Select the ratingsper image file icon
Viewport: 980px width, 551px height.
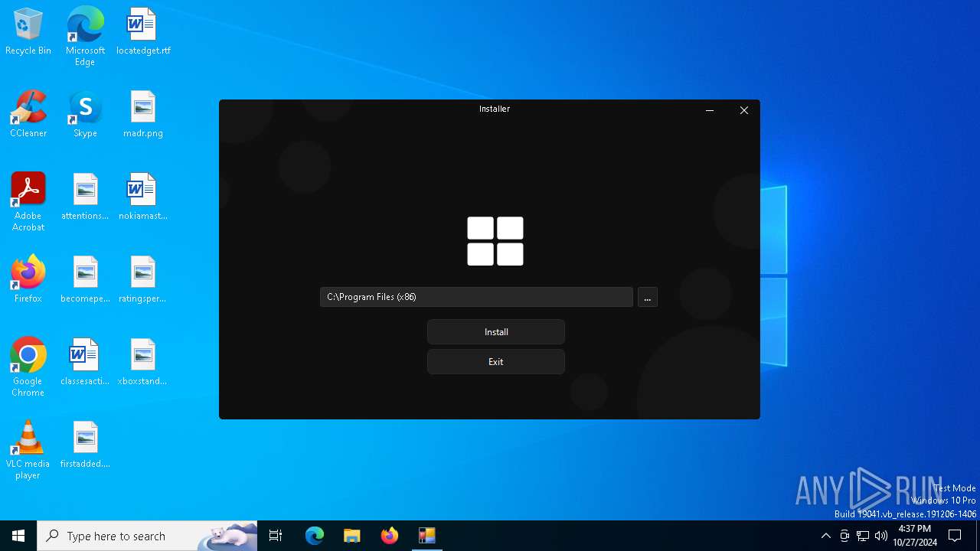[143, 280]
